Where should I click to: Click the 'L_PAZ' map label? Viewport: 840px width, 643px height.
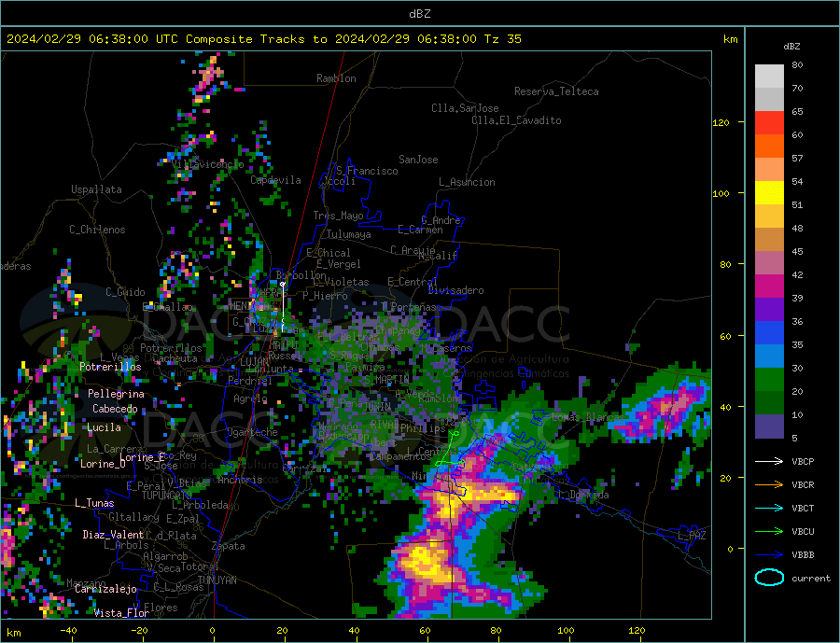point(693,536)
